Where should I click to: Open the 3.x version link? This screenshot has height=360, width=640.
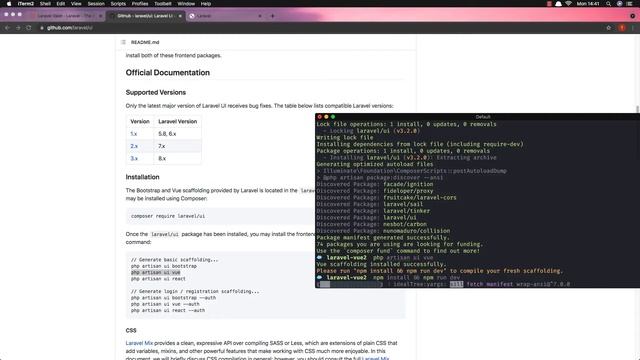pos(134,158)
